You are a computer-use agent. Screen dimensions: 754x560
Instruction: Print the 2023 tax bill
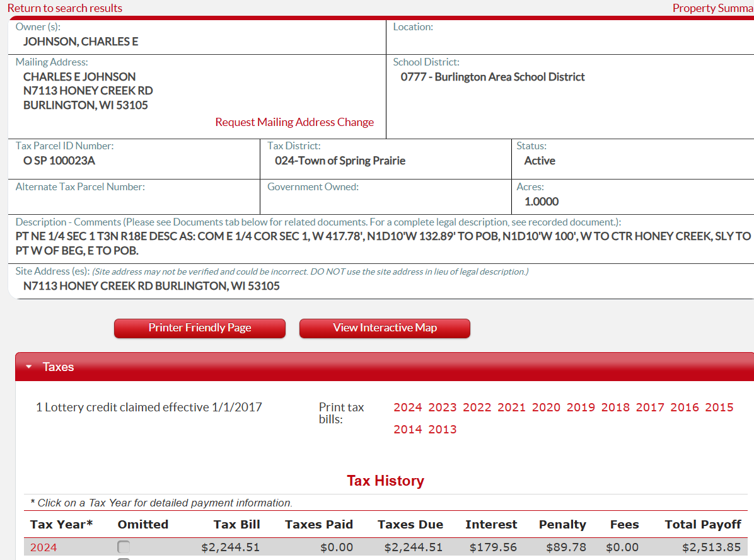tap(443, 408)
